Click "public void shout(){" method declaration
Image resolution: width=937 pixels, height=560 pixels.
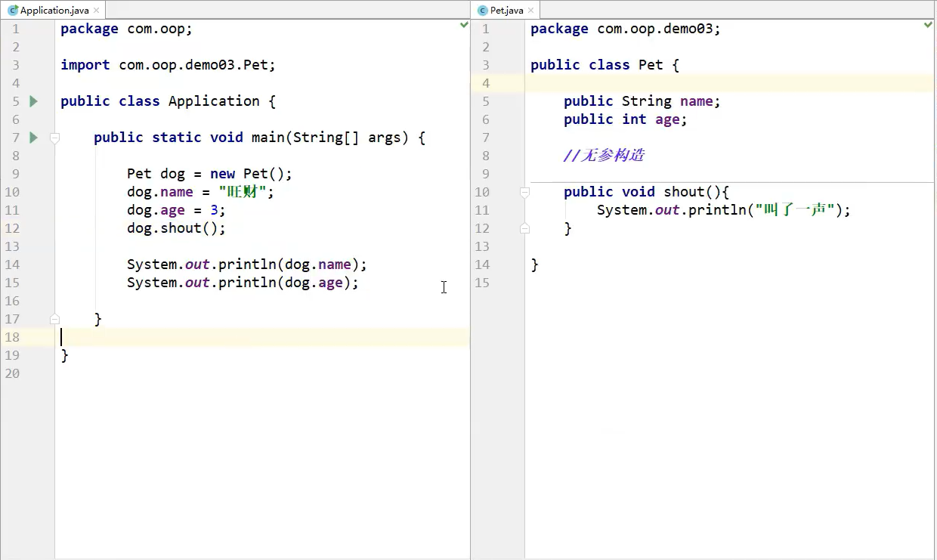pyautogui.click(x=646, y=192)
